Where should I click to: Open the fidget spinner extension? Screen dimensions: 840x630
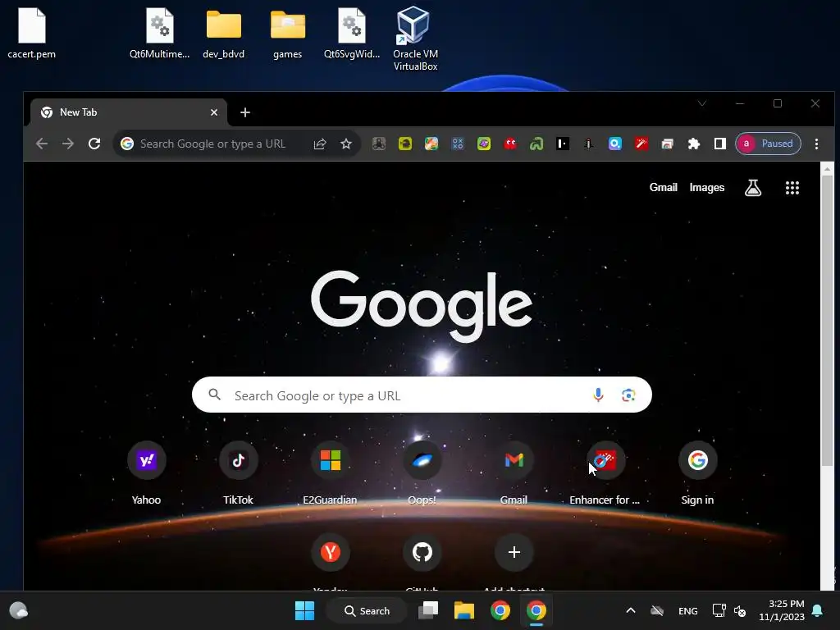pyautogui.click(x=379, y=144)
